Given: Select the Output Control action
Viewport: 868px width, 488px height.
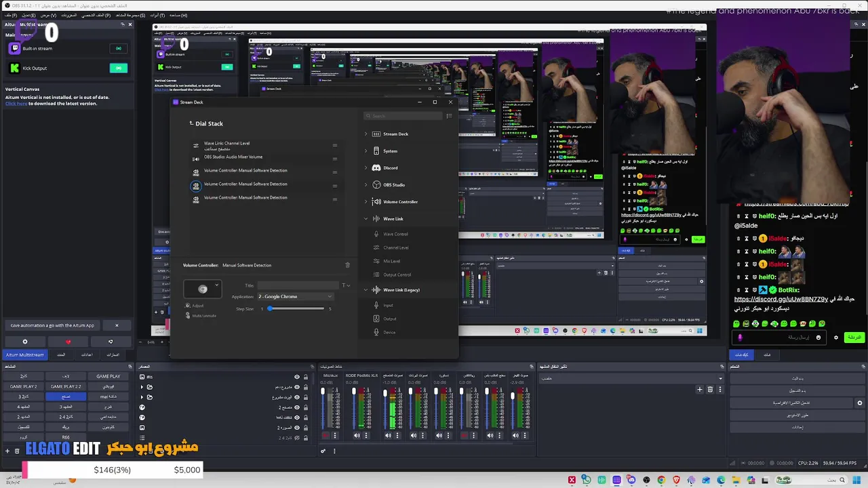Looking at the screenshot, I should click(x=397, y=275).
